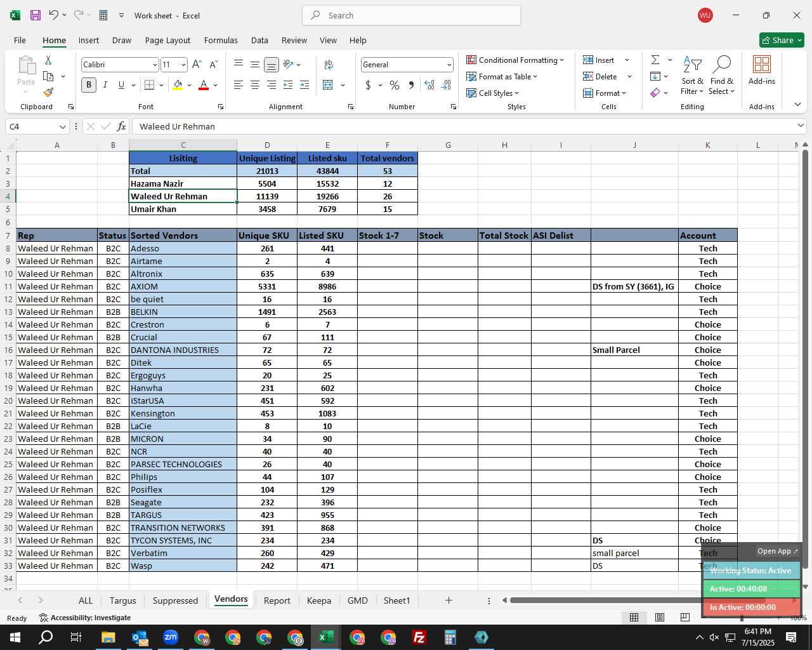
Task: Toggle Align Left button
Action: [239, 85]
